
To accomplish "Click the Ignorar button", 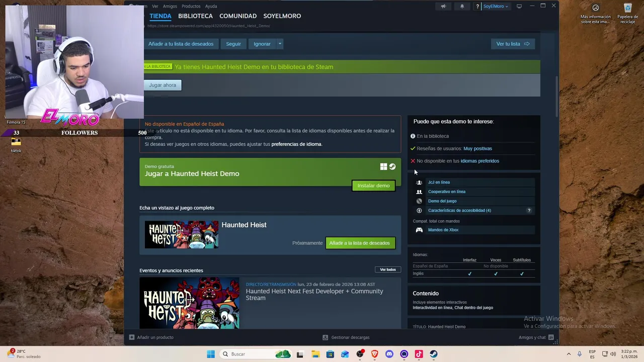I will coord(262,44).
